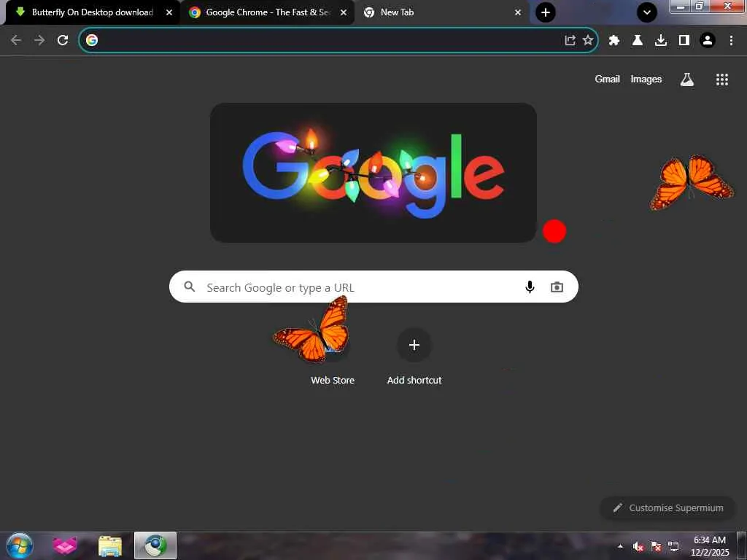747x560 pixels.
Task: Close the New Tab tab
Action: pos(518,12)
